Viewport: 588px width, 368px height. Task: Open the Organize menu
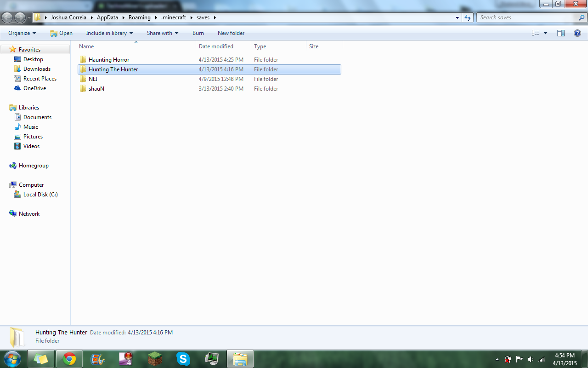click(x=22, y=33)
